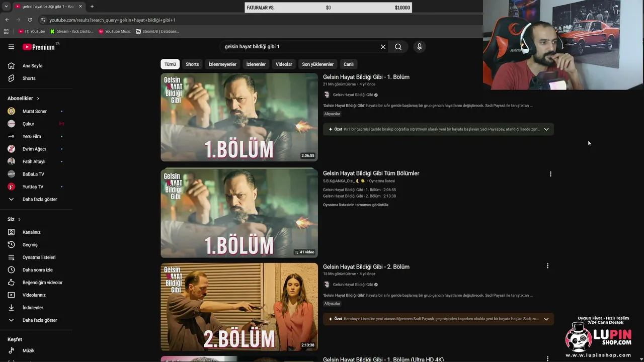Go to YouTube Premium home logo
The height and width of the screenshot is (362, 644).
point(39,47)
